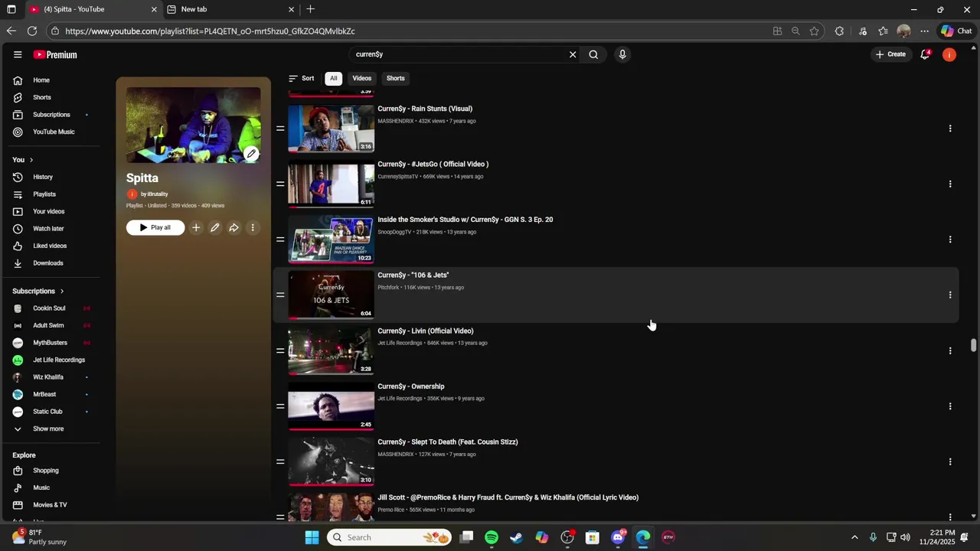Image resolution: width=980 pixels, height=551 pixels.
Task: Open the Create button
Action: [891, 54]
